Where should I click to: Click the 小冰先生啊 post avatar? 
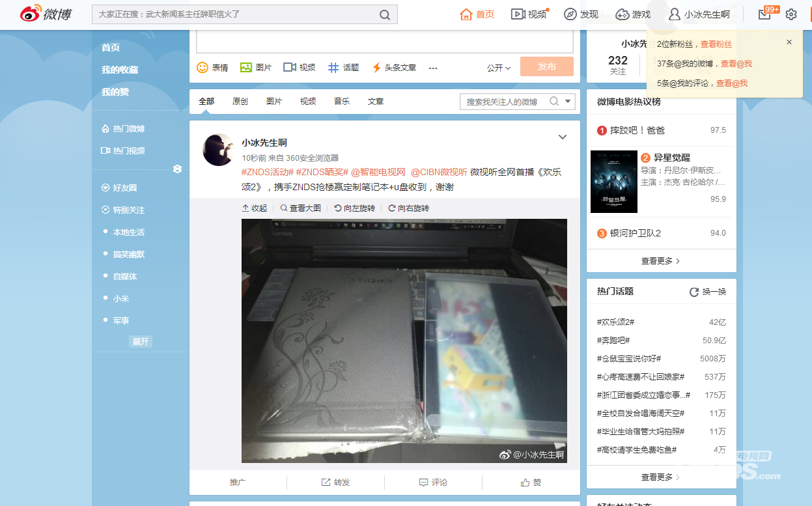pos(218,150)
